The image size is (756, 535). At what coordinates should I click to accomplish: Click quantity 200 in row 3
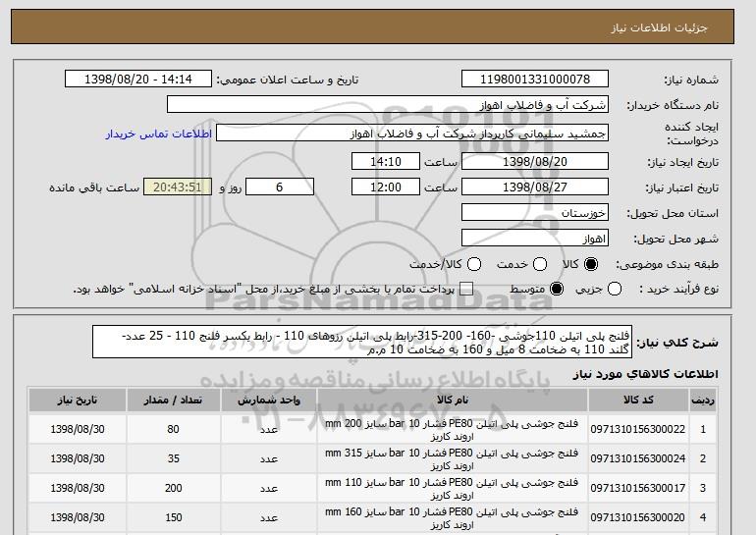173,488
